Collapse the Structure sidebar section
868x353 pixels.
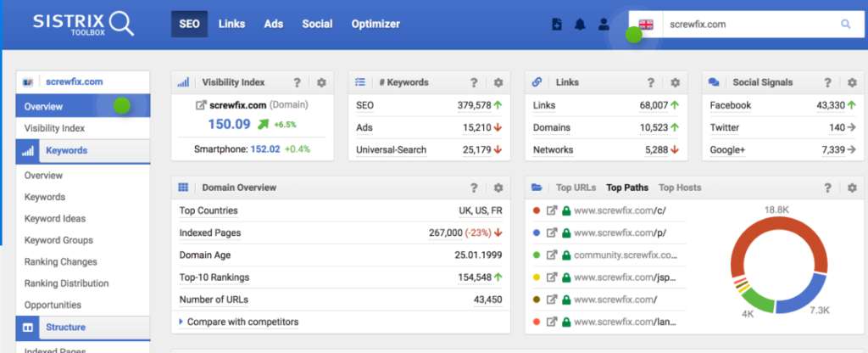click(x=83, y=328)
